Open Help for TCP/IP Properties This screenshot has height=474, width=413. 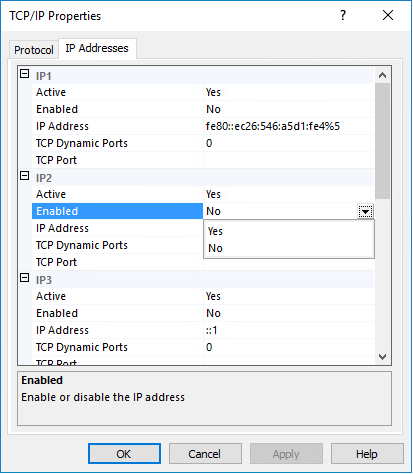367,454
